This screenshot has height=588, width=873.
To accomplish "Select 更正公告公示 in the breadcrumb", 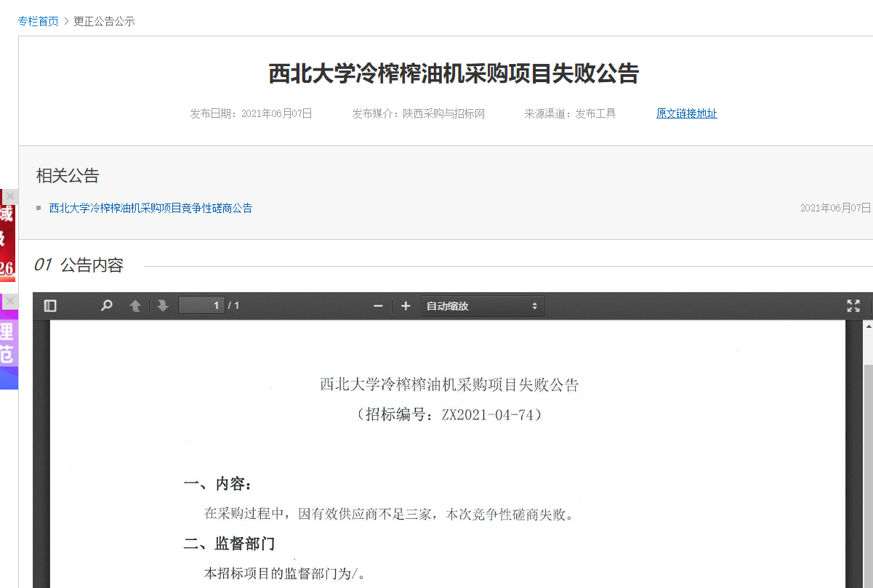I will [x=105, y=21].
